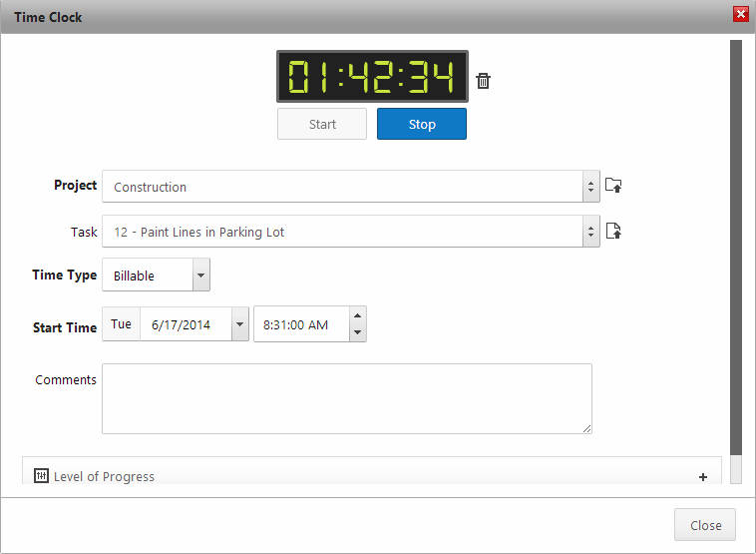Open project folder icon next to Construction

click(613, 186)
